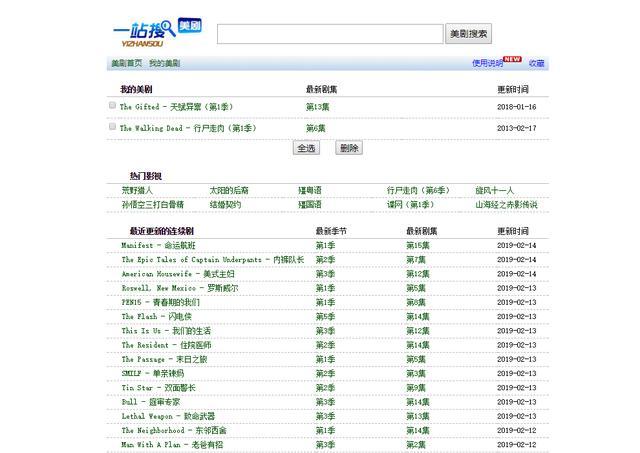Open the 行尸走肉（第6季） hot link
Image resolution: width=640 pixels, height=453 pixels.
[418, 190]
